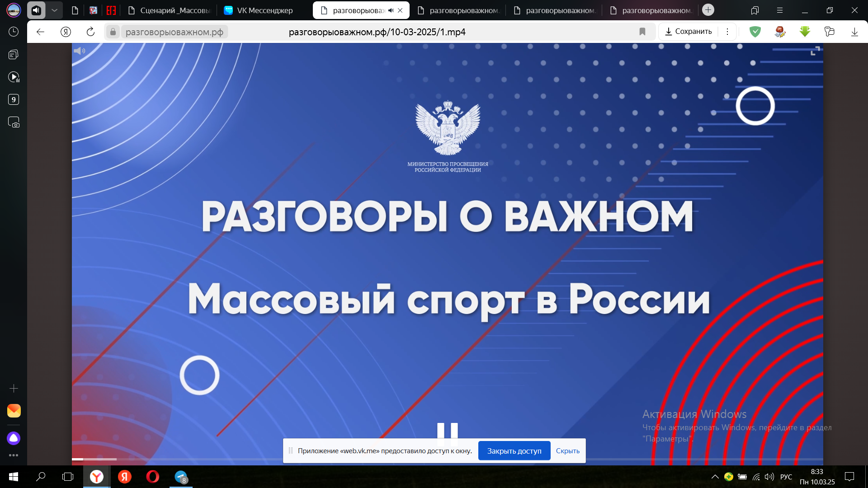Show site connection lock info

pos(113,32)
